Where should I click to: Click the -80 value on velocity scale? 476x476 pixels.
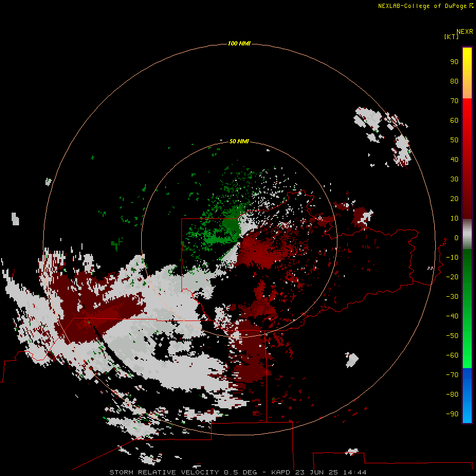(452, 395)
